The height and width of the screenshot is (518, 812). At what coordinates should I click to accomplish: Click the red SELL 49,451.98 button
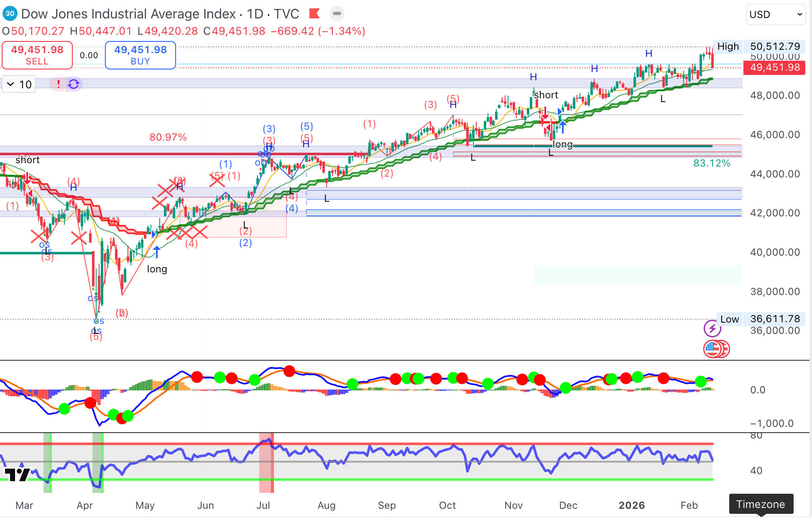pos(37,55)
